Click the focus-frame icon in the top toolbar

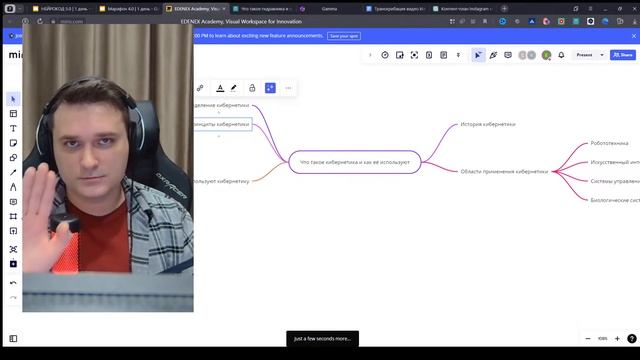(414, 55)
